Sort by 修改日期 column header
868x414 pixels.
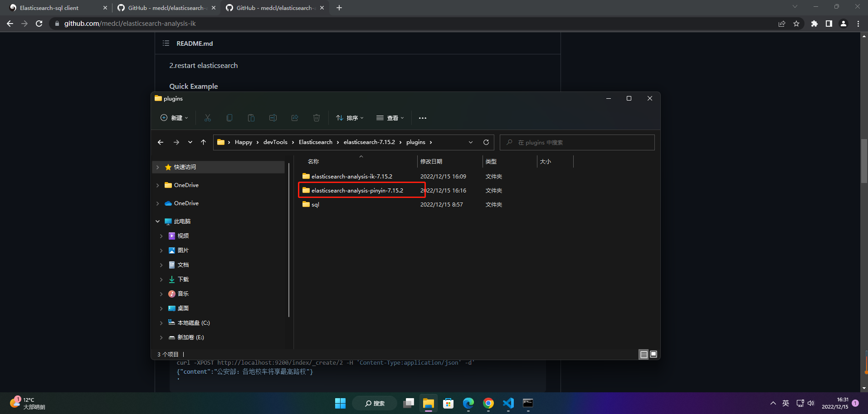[431, 161]
